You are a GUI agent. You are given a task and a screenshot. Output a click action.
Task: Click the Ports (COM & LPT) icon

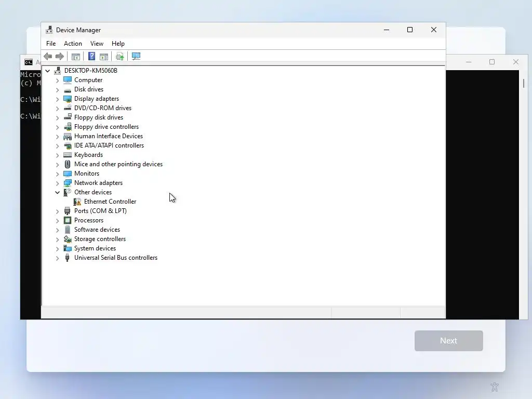(x=68, y=211)
